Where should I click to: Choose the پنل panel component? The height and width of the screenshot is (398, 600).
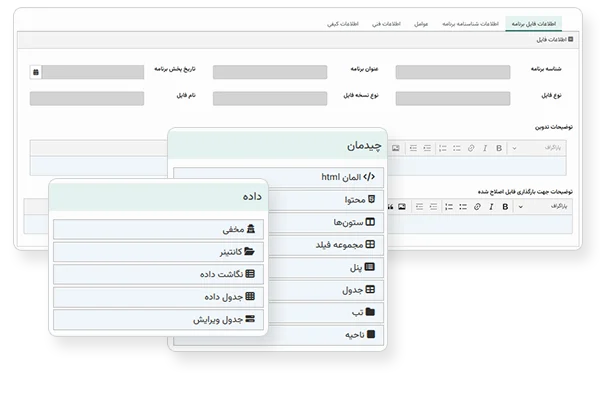pyautogui.click(x=327, y=267)
